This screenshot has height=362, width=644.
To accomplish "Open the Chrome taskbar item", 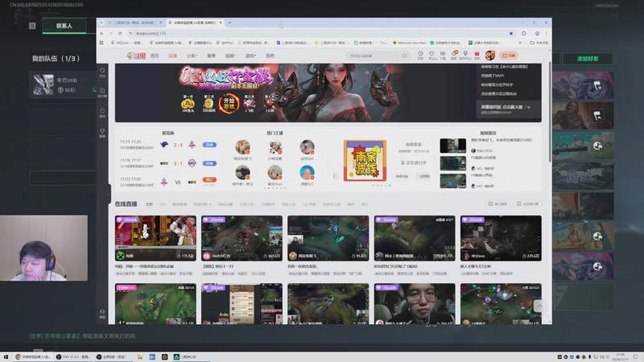I will pos(33,357).
